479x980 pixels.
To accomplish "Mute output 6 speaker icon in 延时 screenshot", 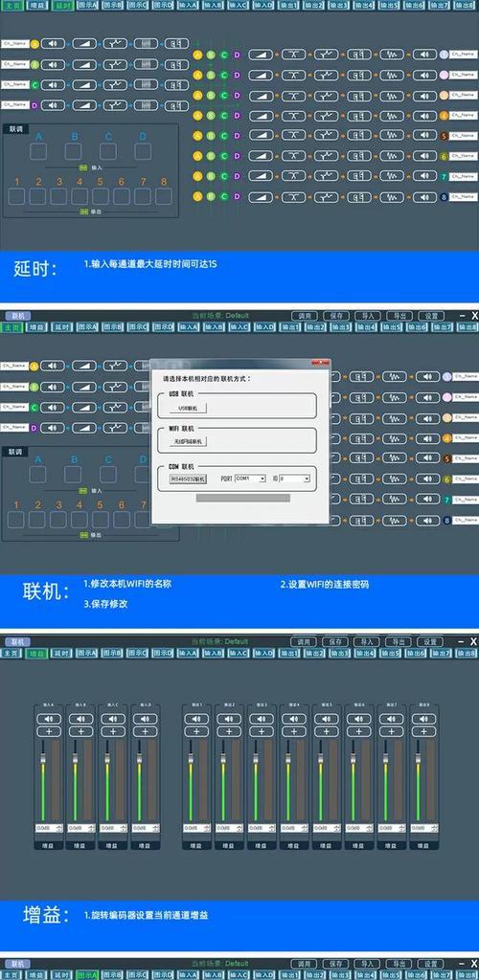I will [x=426, y=156].
